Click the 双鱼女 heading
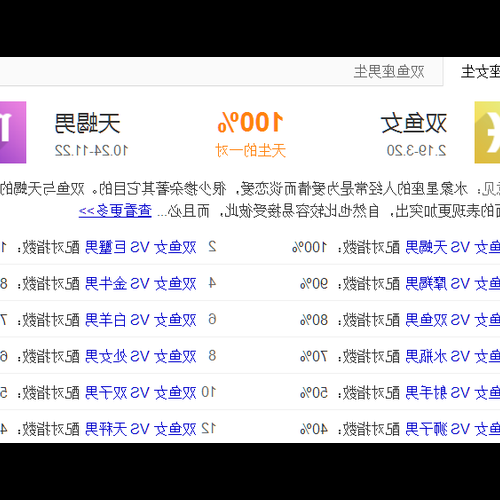This screenshot has height=500, width=500. pyautogui.click(x=413, y=123)
